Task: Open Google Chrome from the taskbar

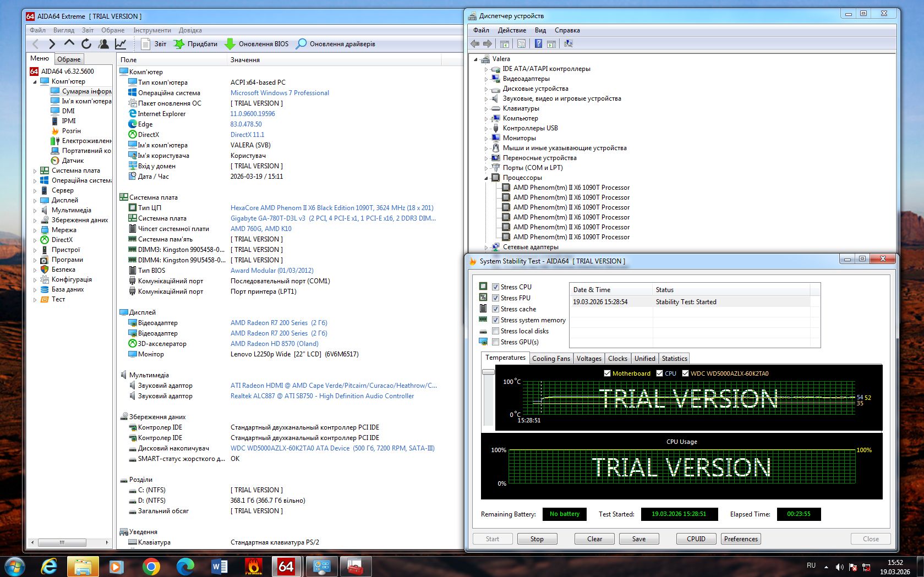Action: click(x=151, y=566)
